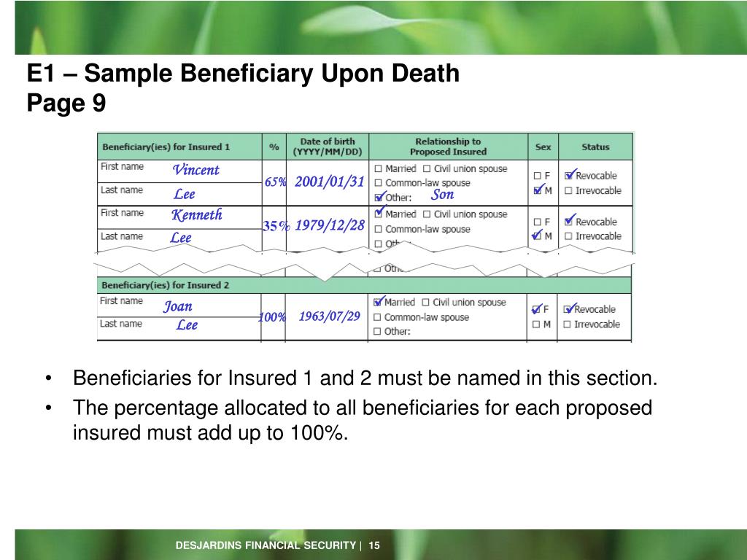
Task: Click the handwritten relationship Son
Action: (x=443, y=194)
